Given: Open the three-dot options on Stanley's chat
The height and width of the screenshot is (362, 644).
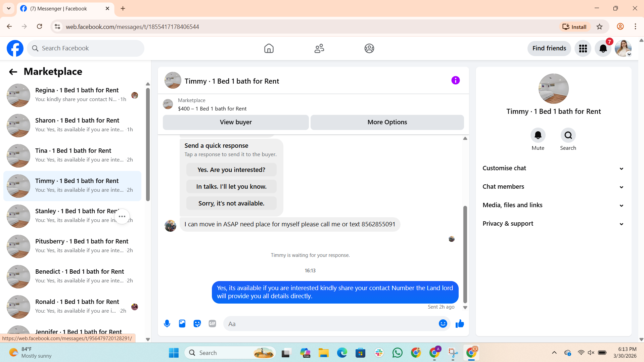Looking at the screenshot, I should 122,216.
